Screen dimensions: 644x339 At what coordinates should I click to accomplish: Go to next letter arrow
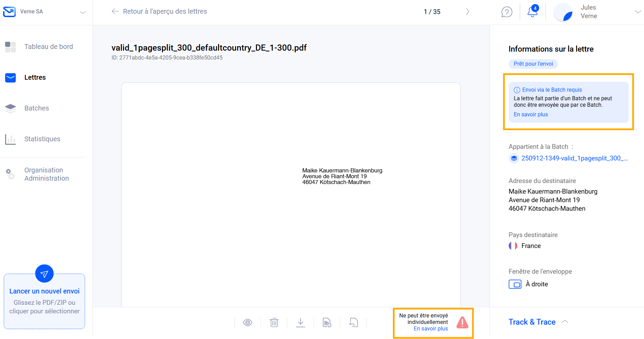pos(467,12)
